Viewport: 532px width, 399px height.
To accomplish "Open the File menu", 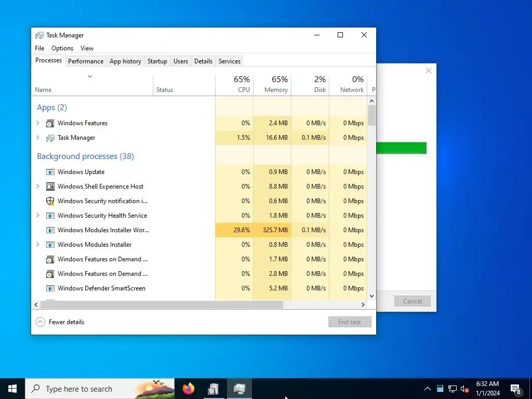I will coord(39,48).
